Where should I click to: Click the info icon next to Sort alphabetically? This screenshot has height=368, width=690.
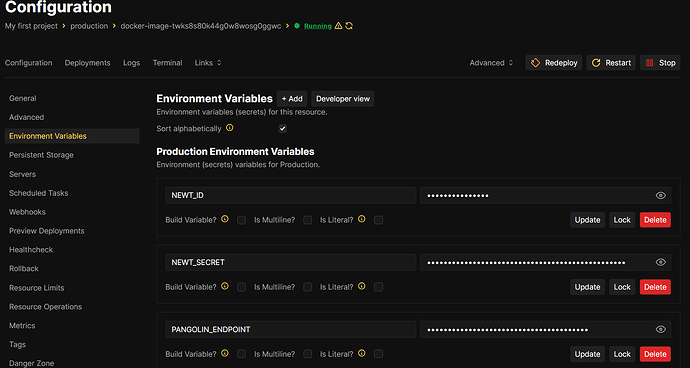(x=229, y=128)
